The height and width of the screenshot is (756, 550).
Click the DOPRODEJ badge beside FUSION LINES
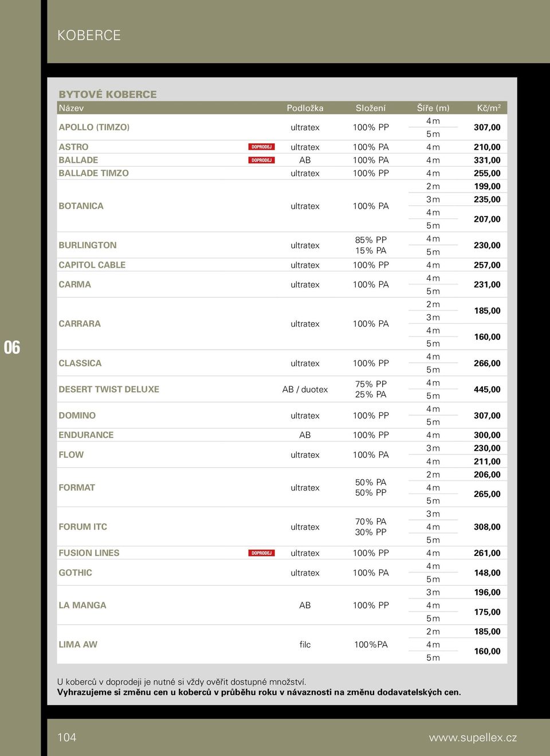(x=261, y=553)
